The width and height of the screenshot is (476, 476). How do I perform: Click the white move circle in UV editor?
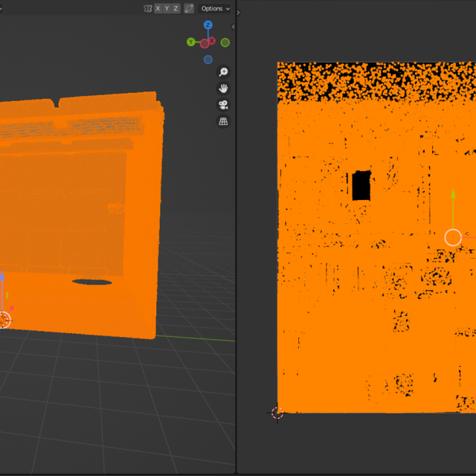[x=453, y=237]
